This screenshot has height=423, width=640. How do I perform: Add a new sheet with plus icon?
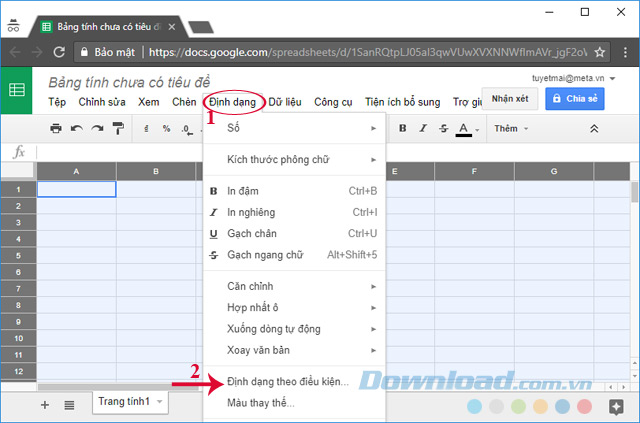tap(44, 404)
